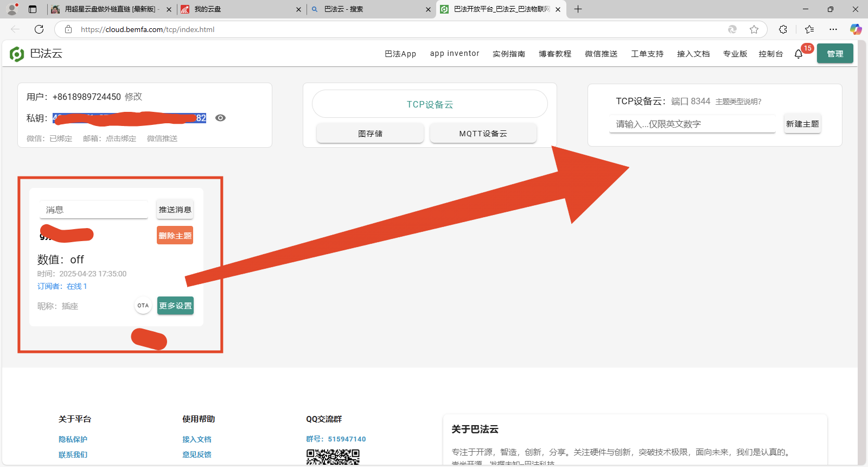Open the tab actions menu icon
The width and height of the screenshot is (868, 467).
pos(33,9)
